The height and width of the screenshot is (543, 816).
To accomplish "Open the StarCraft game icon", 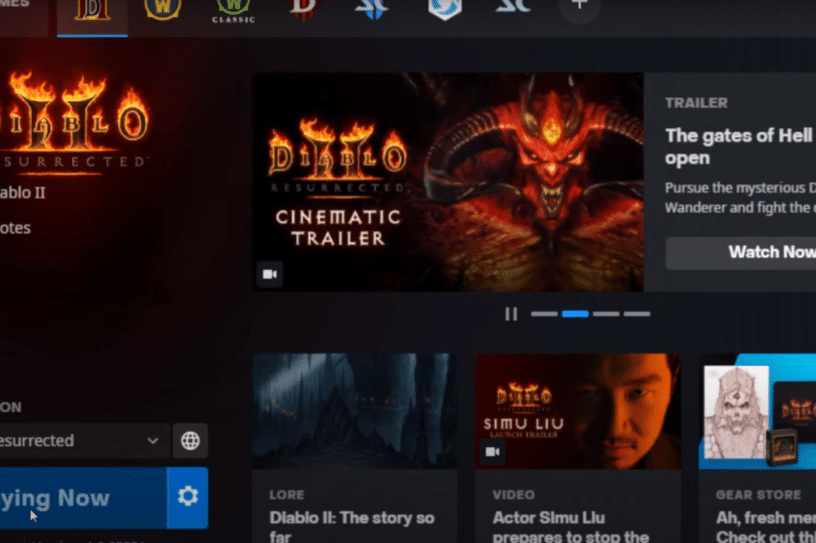I will tap(513, 7).
